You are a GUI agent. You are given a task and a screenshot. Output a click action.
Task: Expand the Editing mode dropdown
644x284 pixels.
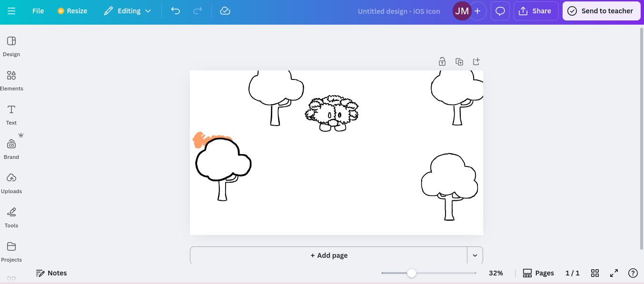tap(128, 11)
